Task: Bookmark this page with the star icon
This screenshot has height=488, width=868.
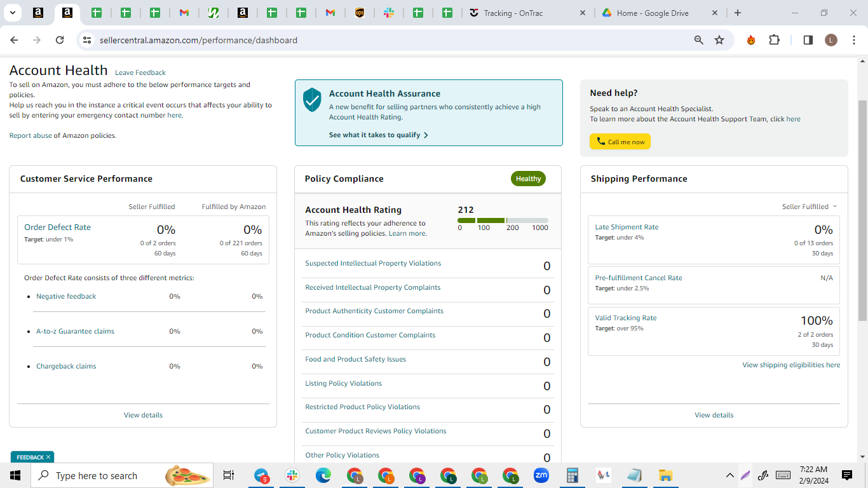Action: click(719, 40)
